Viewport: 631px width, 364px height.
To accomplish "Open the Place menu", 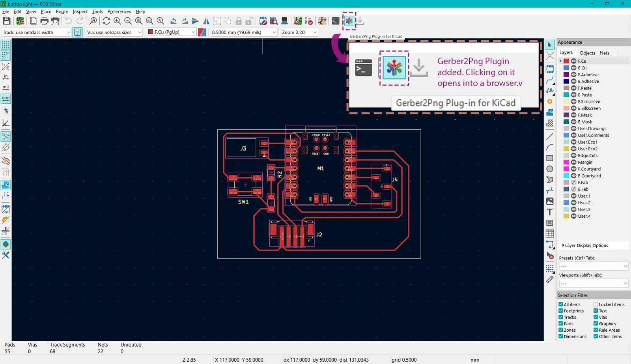I will tap(46, 11).
